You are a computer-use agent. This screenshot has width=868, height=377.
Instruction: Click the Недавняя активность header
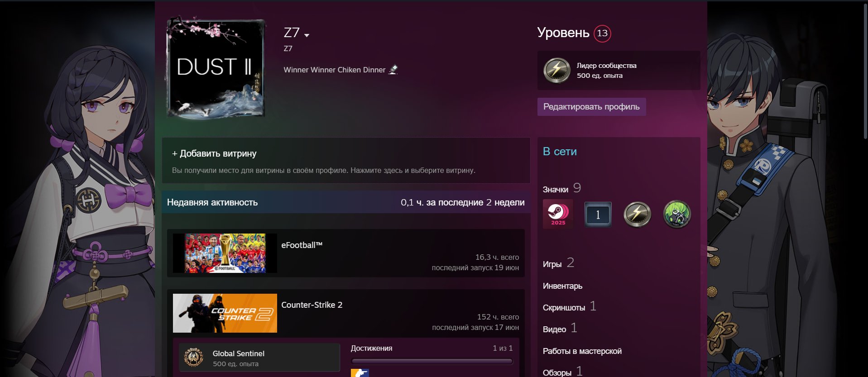212,202
